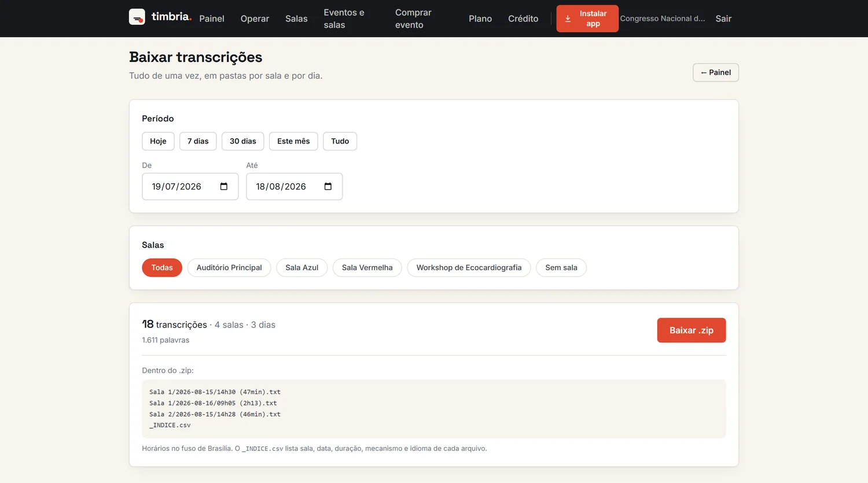
Task: Open the Até date calendar picker icon
Action: pos(328,186)
